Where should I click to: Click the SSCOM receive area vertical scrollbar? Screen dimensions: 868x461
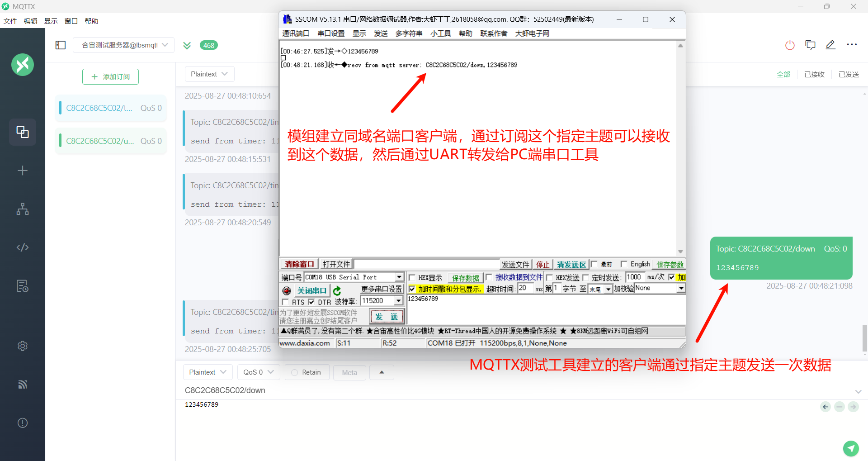[680, 148]
